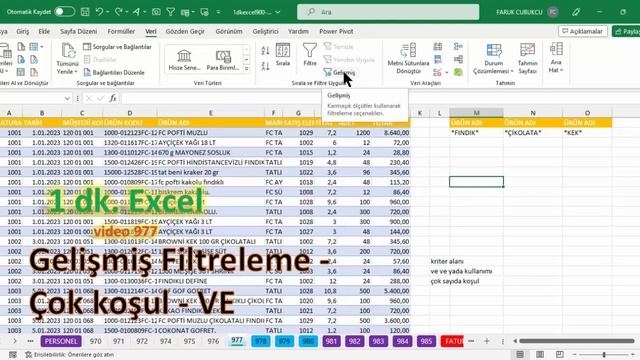Click the pen icon next to account
The image size is (640, 360).
coord(576,12)
